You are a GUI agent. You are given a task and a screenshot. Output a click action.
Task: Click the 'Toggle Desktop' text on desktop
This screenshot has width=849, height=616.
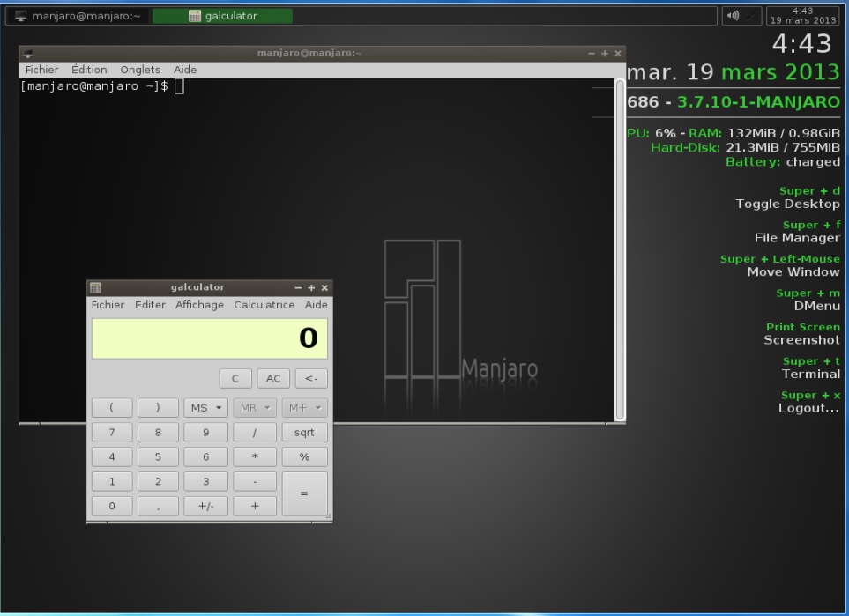(x=788, y=204)
